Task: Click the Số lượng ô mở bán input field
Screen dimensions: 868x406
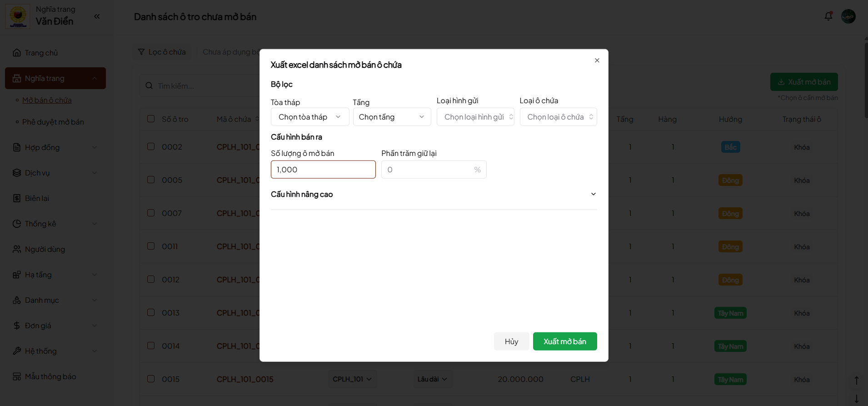Action: 323,170
